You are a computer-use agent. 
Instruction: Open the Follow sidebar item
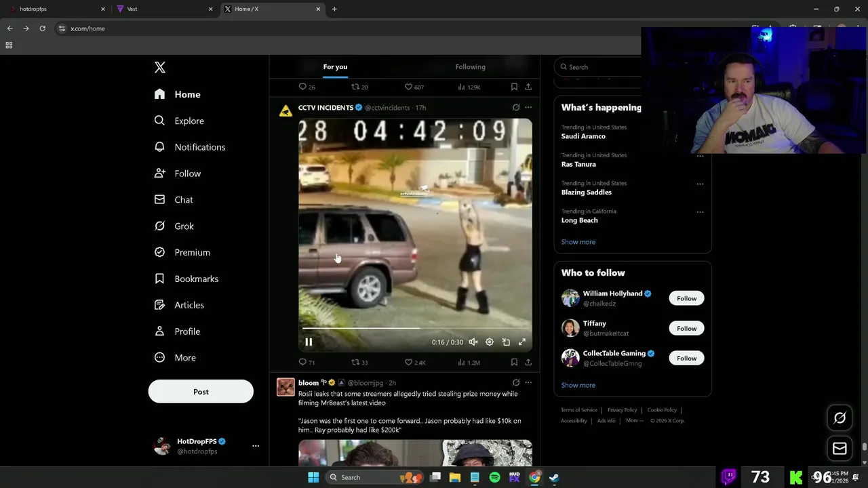[x=178, y=174]
